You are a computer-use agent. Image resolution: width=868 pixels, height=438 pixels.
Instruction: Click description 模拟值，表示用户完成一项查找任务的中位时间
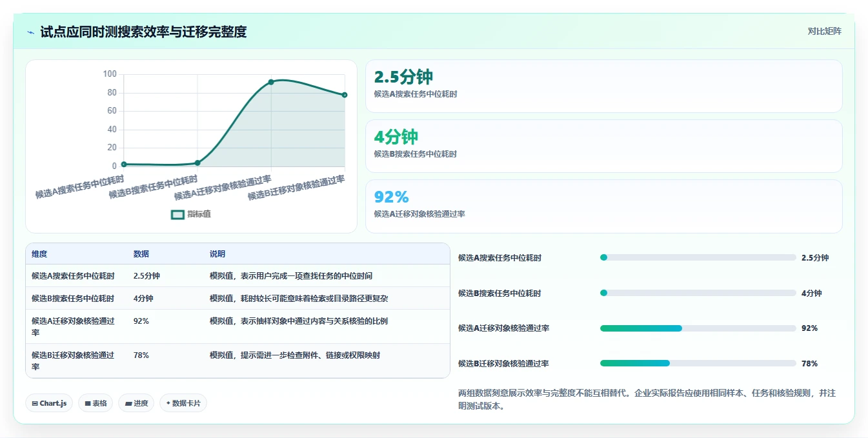click(x=291, y=276)
